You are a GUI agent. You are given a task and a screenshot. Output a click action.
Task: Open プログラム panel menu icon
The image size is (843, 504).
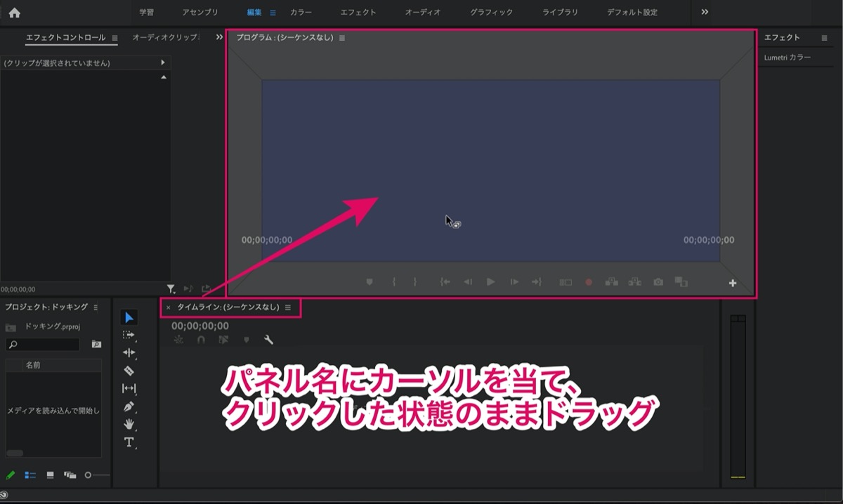(342, 38)
